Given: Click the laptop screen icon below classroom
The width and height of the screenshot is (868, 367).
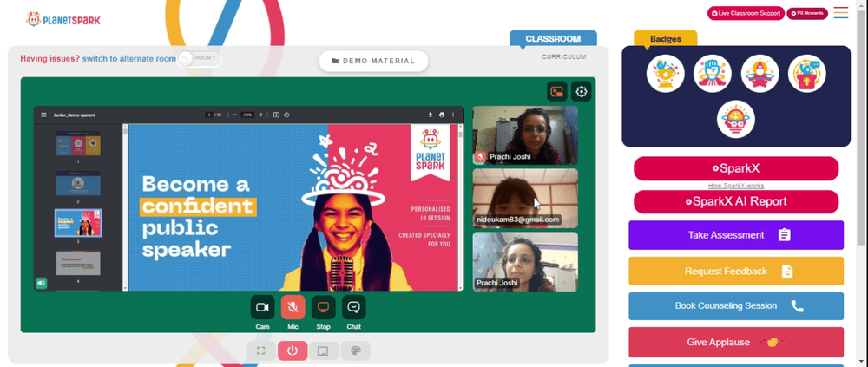Looking at the screenshot, I should click(x=324, y=351).
